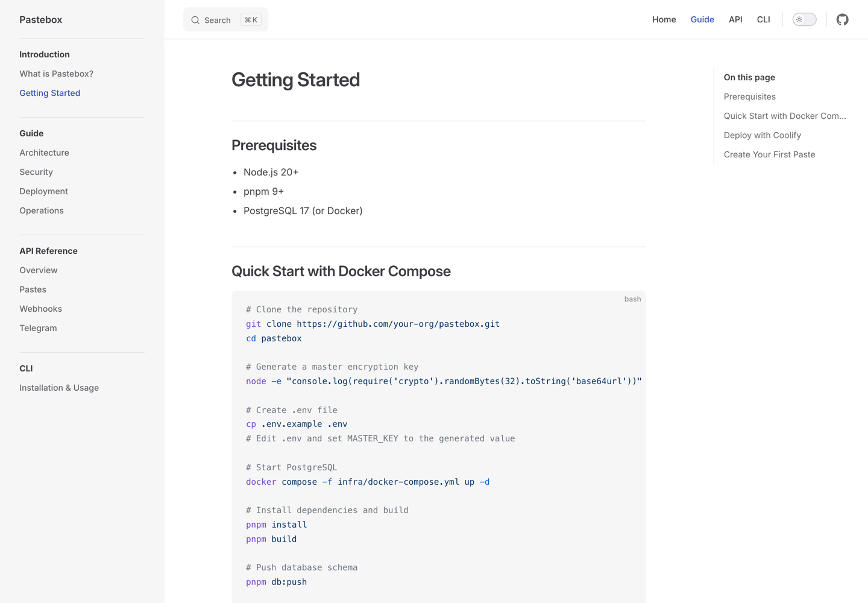Click the Introduction sidebar section title
Screen dimensions: 868x603
coord(45,54)
